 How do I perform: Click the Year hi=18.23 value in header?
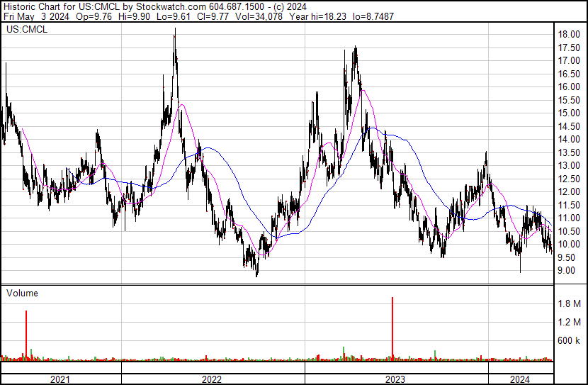point(317,16)
